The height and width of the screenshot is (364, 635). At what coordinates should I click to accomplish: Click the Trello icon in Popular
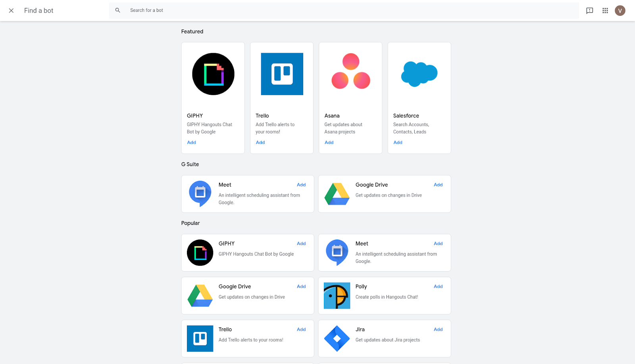click(200, 339)
